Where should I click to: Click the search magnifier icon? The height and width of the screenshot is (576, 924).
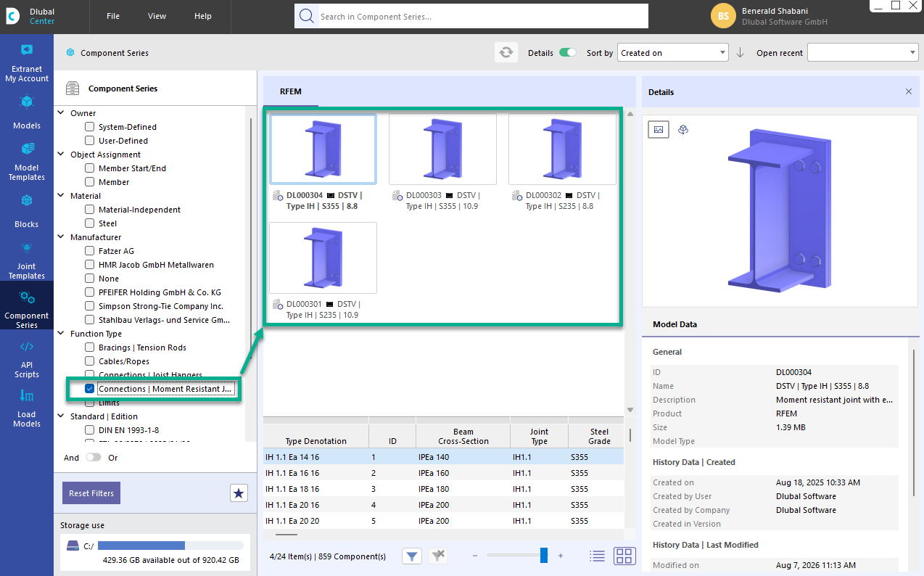click(x=307, y=16)
